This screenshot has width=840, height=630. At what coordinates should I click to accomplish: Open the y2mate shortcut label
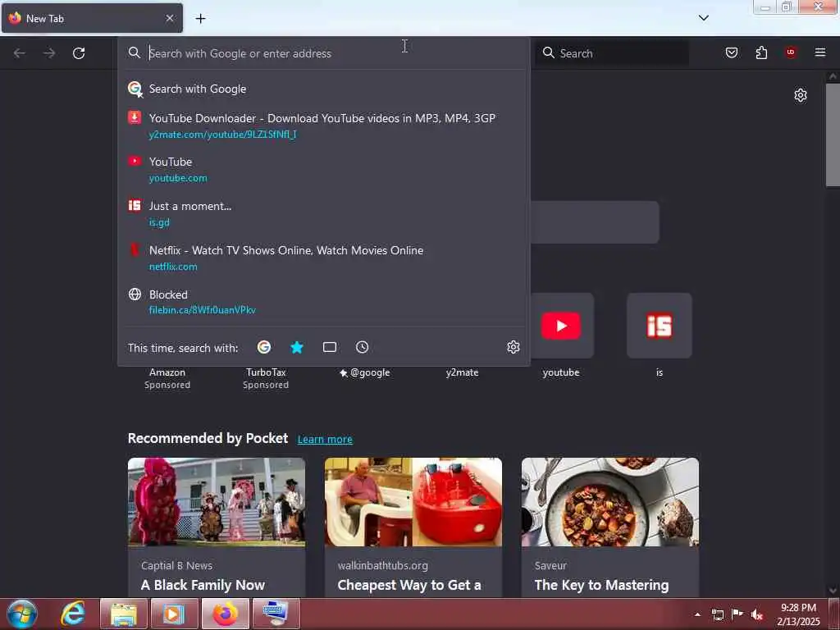[x=463, y=372]
